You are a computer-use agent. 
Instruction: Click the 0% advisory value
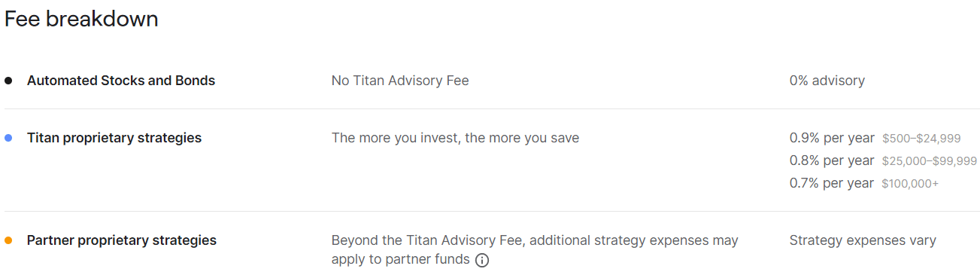(827, 81)
